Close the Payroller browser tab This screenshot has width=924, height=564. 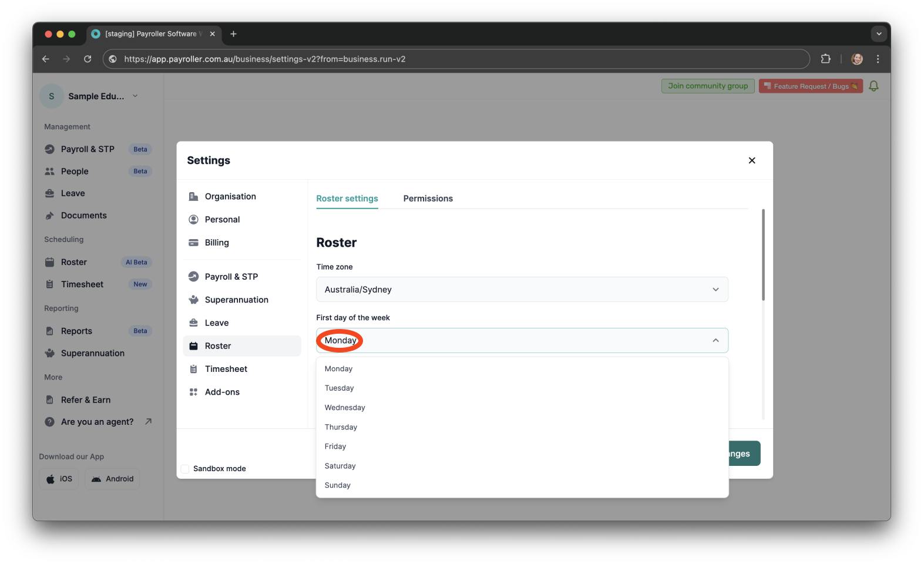[x=213, y=34]
